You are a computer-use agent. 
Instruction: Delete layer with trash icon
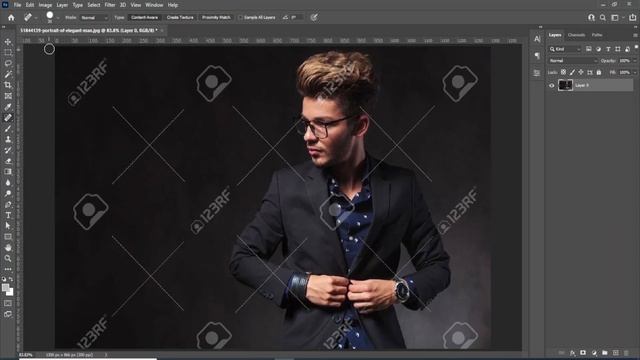click(x=627, y=353)
